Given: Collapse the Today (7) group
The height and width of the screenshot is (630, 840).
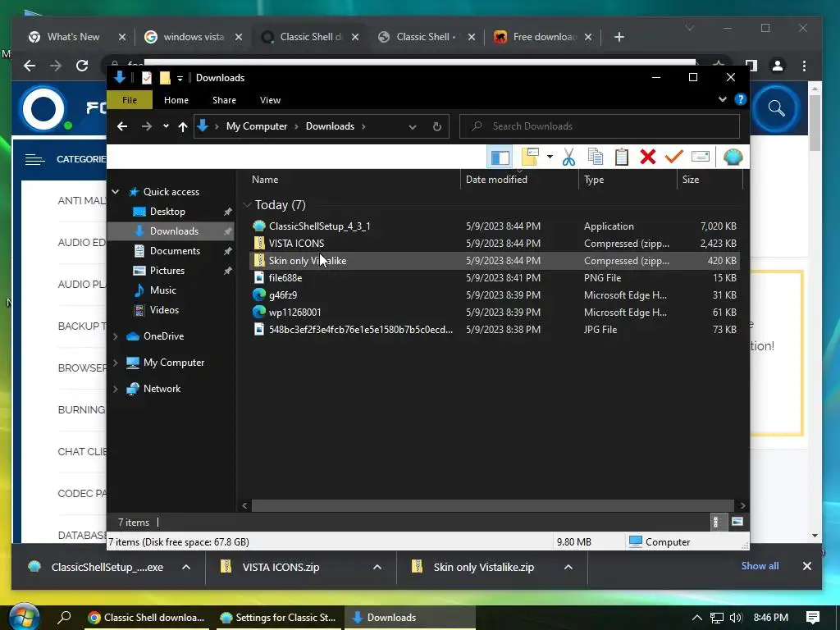Looking at the screenshot, I should point(247,204).
